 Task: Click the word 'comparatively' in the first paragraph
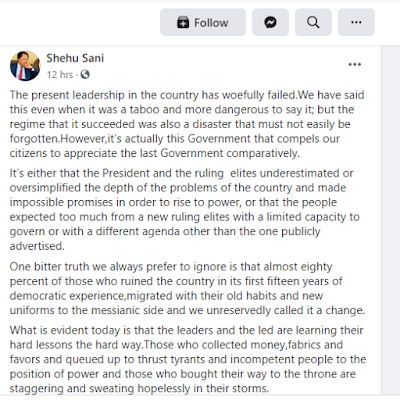(261, 153)
